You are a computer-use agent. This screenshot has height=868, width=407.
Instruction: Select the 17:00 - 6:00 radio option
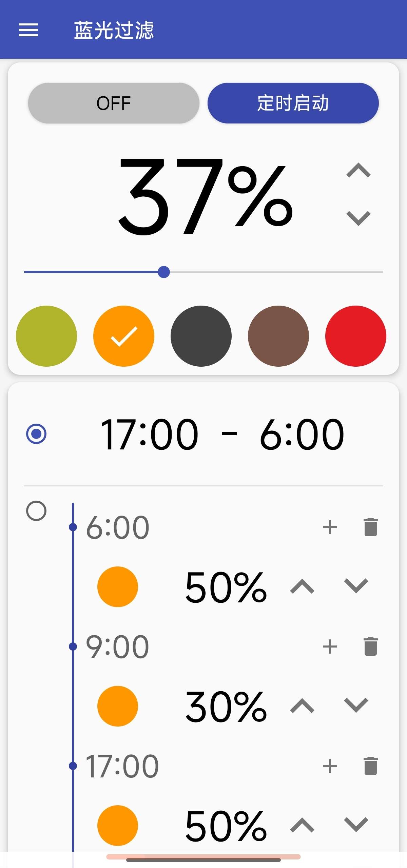click(x=36, y=433)
